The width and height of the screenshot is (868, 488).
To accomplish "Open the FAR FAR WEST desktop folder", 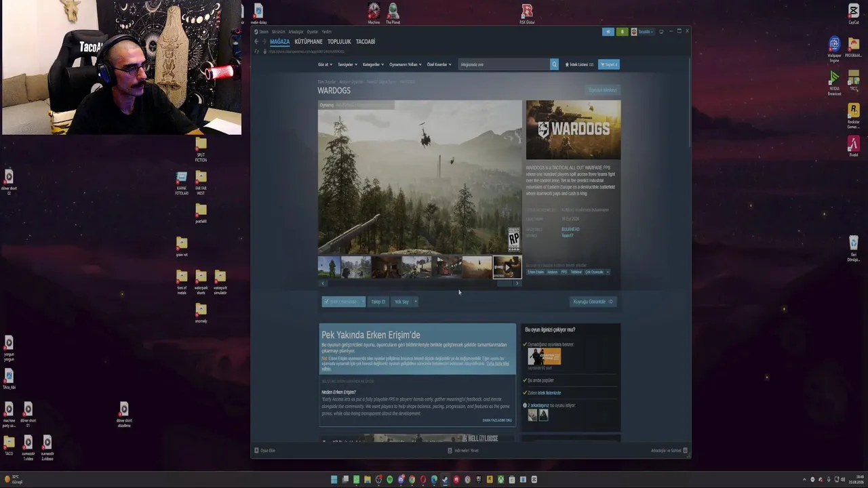I will pos(201,184).
